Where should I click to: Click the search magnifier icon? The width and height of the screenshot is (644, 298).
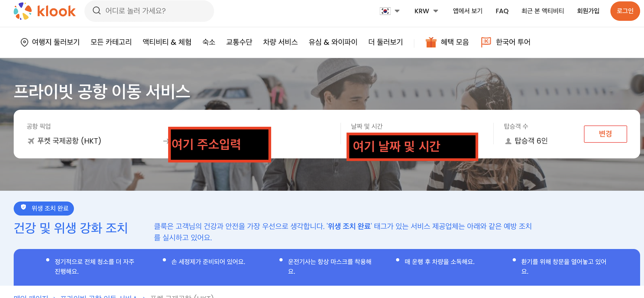pos(97,11)
